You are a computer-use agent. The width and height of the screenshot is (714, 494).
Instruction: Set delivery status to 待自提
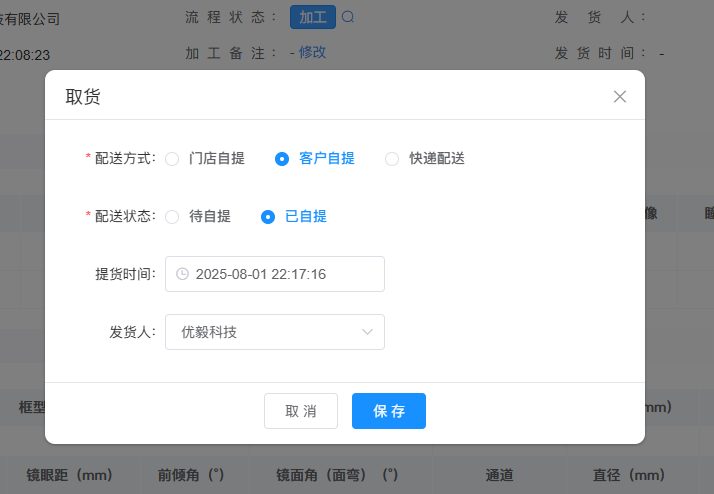[x=173, y=216]
